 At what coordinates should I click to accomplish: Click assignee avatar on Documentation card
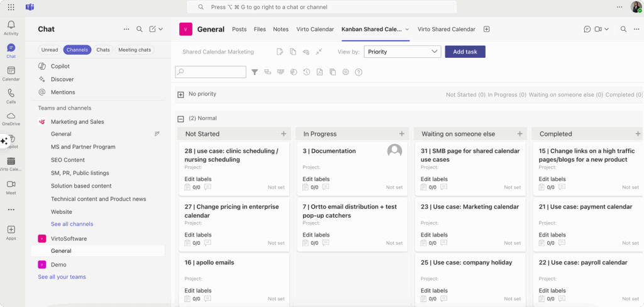[x=395, y=151]
